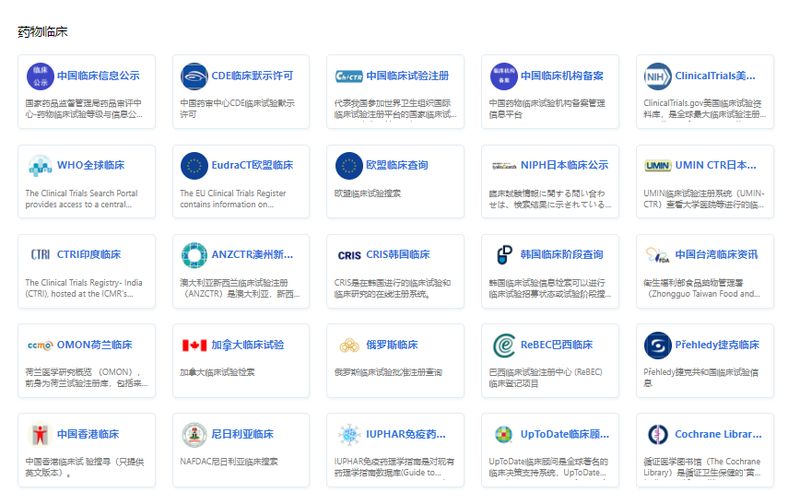The image size is (800, 504).
Task: Open the 中国台湾临床资讯 title link
Action: coord(716,254)
